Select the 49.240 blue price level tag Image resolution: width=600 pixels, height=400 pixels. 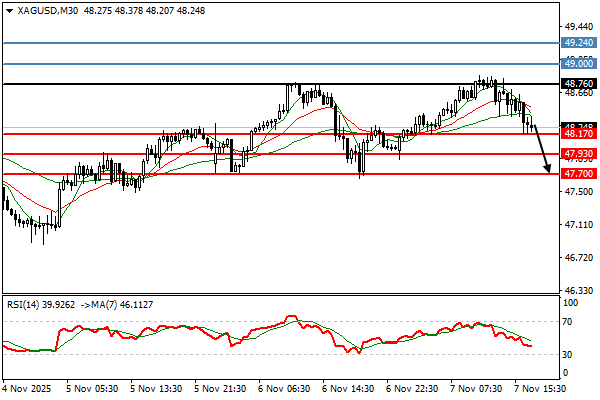coord(579,43)
